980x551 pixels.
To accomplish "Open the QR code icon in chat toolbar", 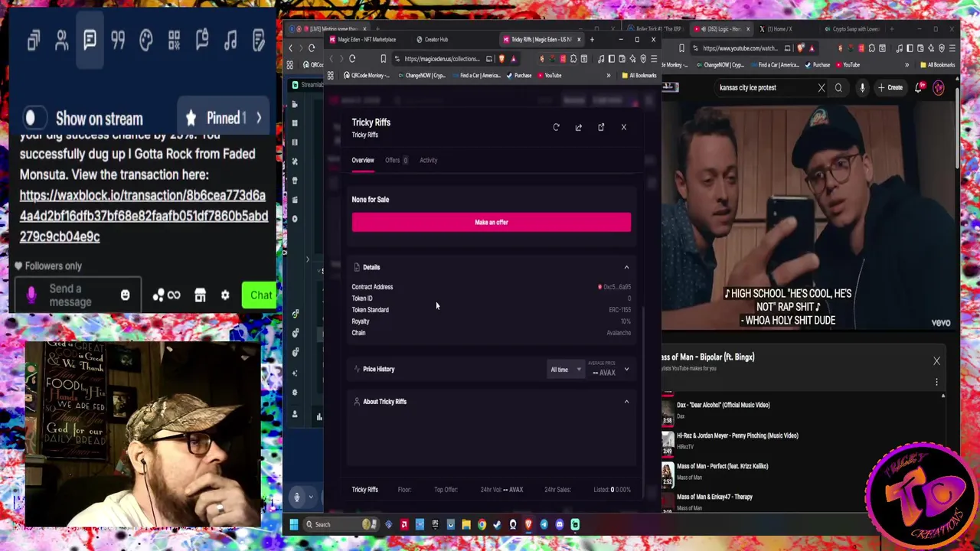I will click(x=174, y=40).
